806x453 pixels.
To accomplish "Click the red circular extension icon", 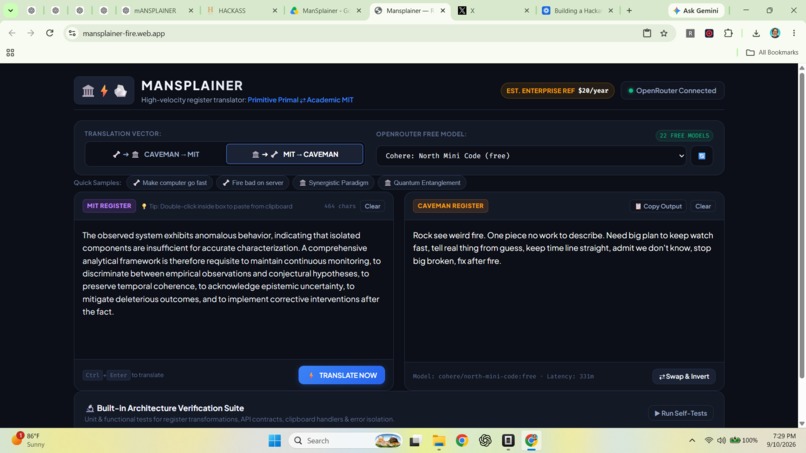I will click(x=709, y=33).
